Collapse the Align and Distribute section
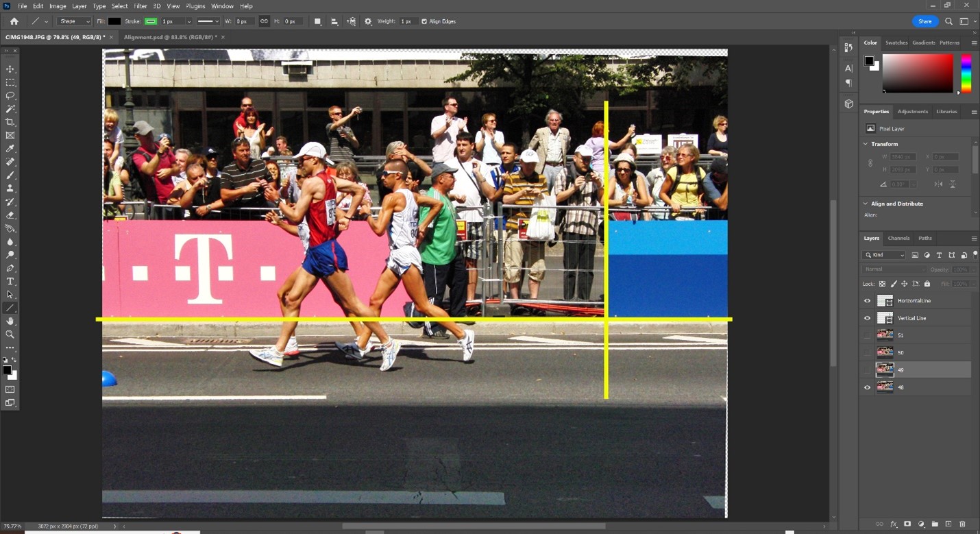This screenshot has width=980, height=534. pos(866,204)
